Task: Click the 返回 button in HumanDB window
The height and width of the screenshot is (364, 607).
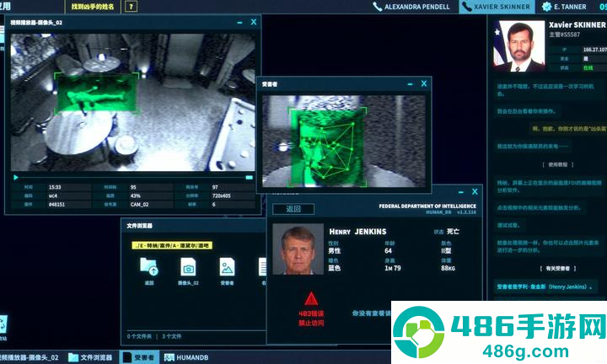Action: (293, 209)
